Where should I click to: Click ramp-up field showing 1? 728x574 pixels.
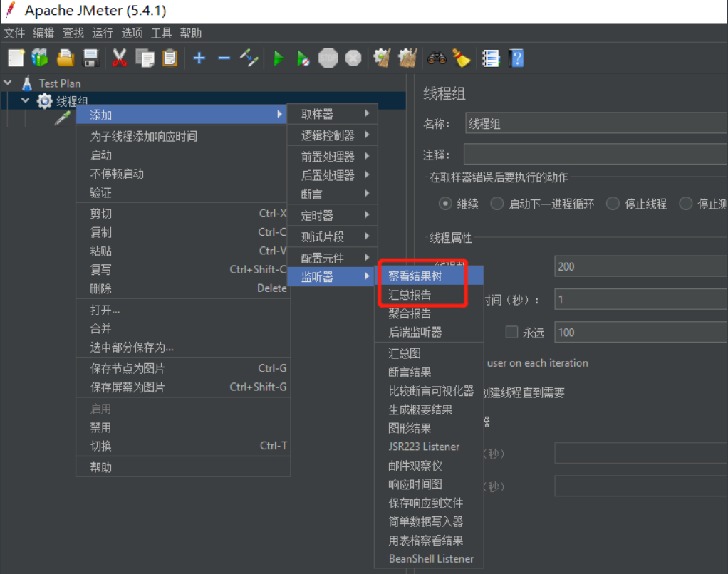click(641, 299)
